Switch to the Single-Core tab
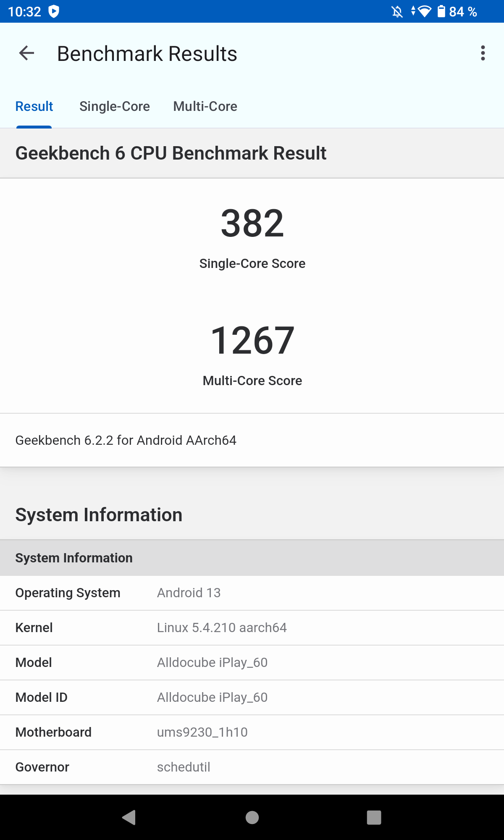Screen dimensions: 504x840 [x=115, y=106]
